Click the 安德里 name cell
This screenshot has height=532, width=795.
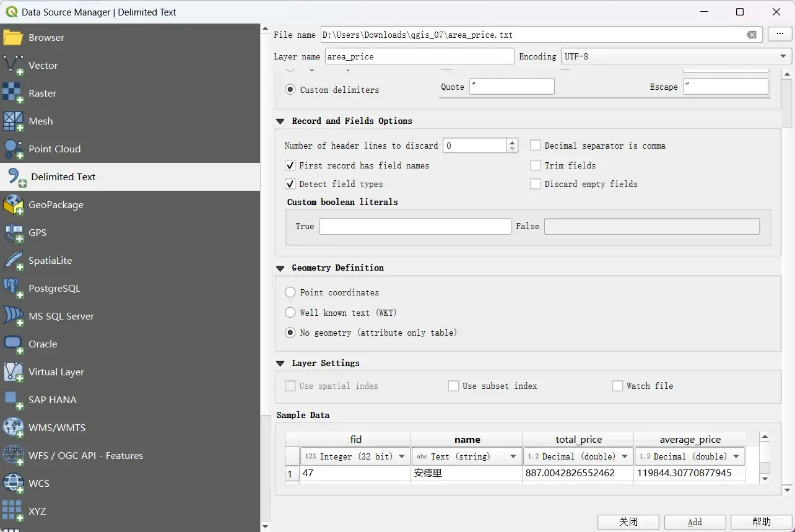click(466, 473)
